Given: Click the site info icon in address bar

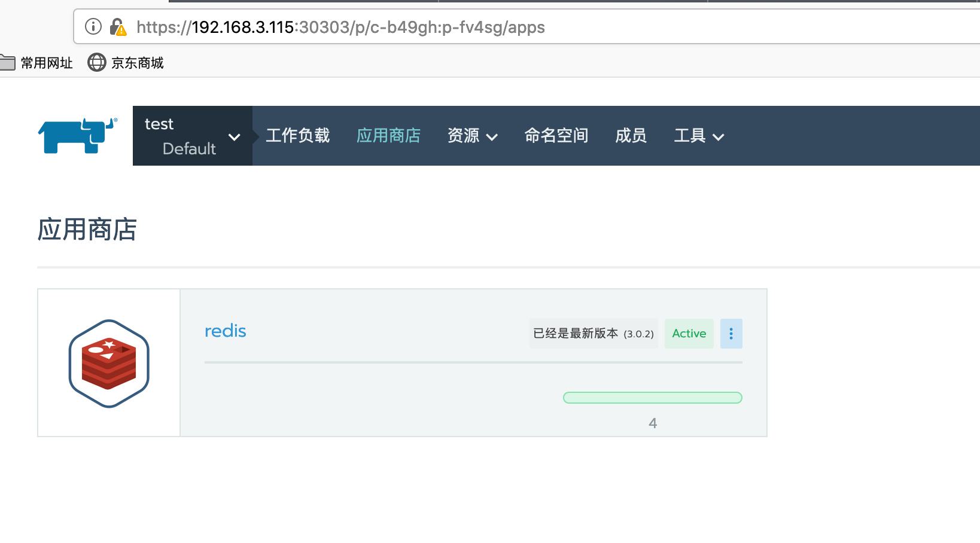Looking at the screenshot, I should coord(93,26).
